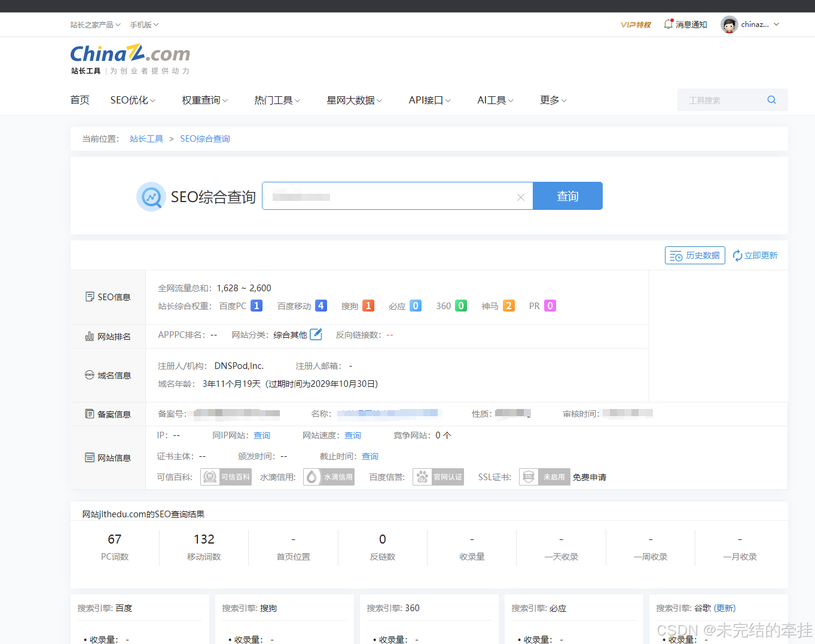Viewport: 815px width, 644px height.
Task: Click the search magnifier icon in tool search
Action: pyautogui.click(x=771, y=100)
